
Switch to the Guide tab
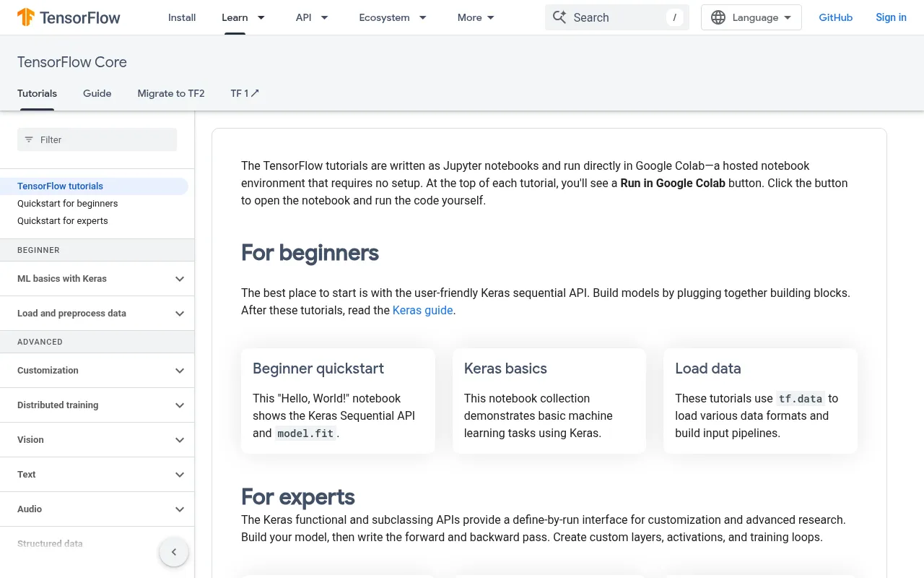[x=97, y=93]
